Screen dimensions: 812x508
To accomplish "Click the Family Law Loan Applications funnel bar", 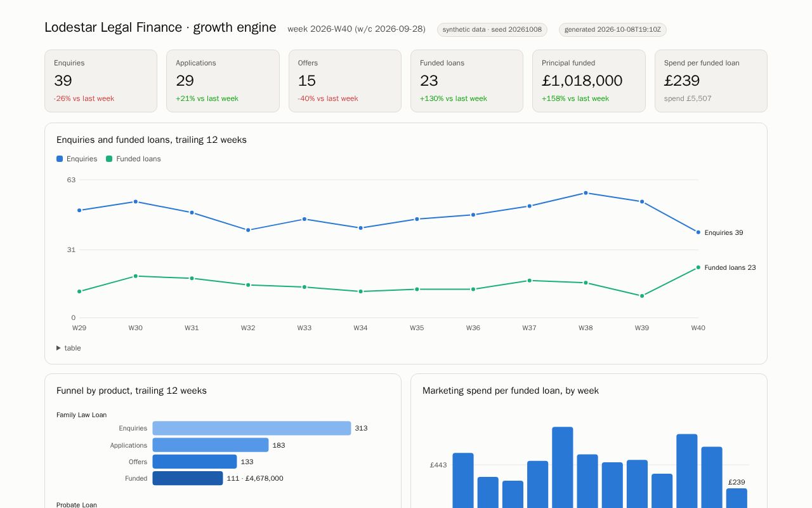I will pyautogui.click(x=211, y=445).
